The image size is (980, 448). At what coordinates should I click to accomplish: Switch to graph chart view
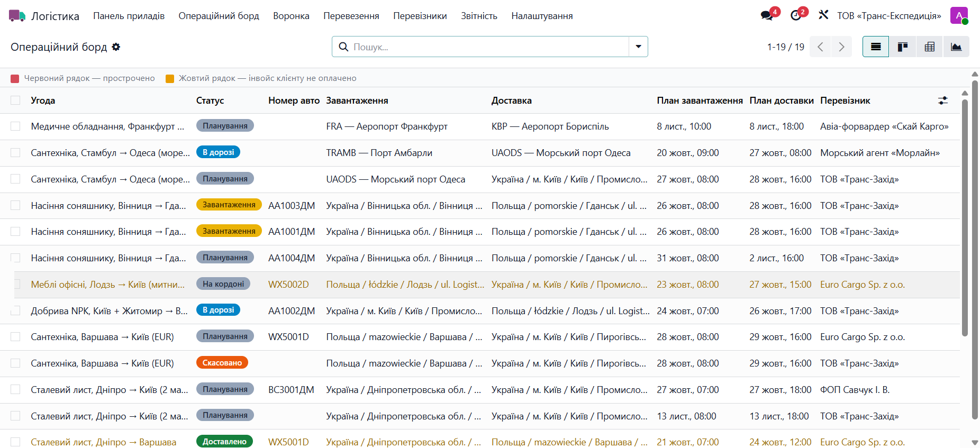[x=956, y=47]
